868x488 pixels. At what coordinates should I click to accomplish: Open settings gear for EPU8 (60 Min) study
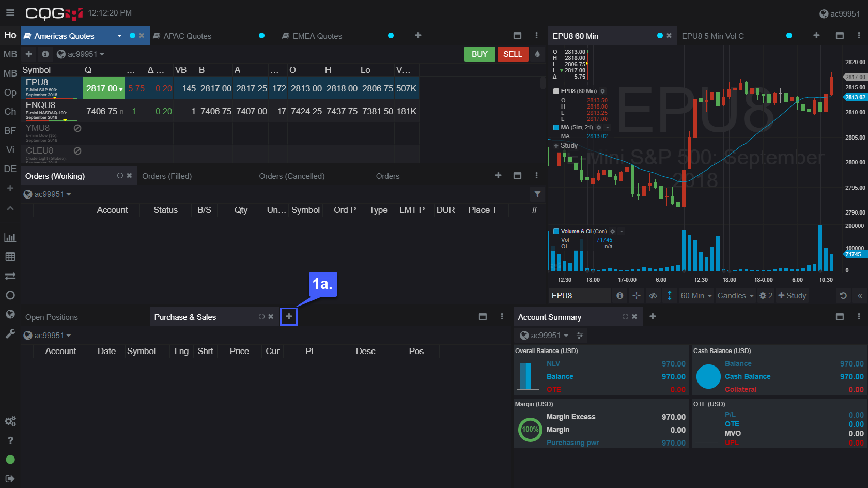(602, 91)
